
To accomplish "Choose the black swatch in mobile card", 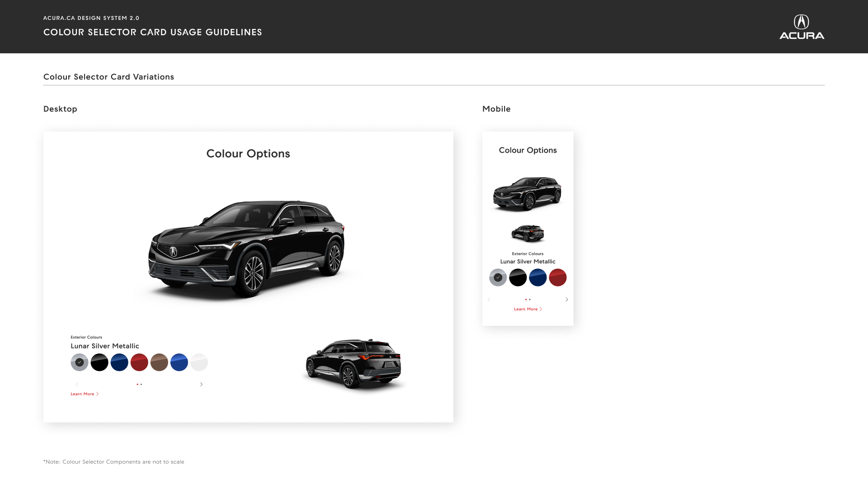I will 518,277.
